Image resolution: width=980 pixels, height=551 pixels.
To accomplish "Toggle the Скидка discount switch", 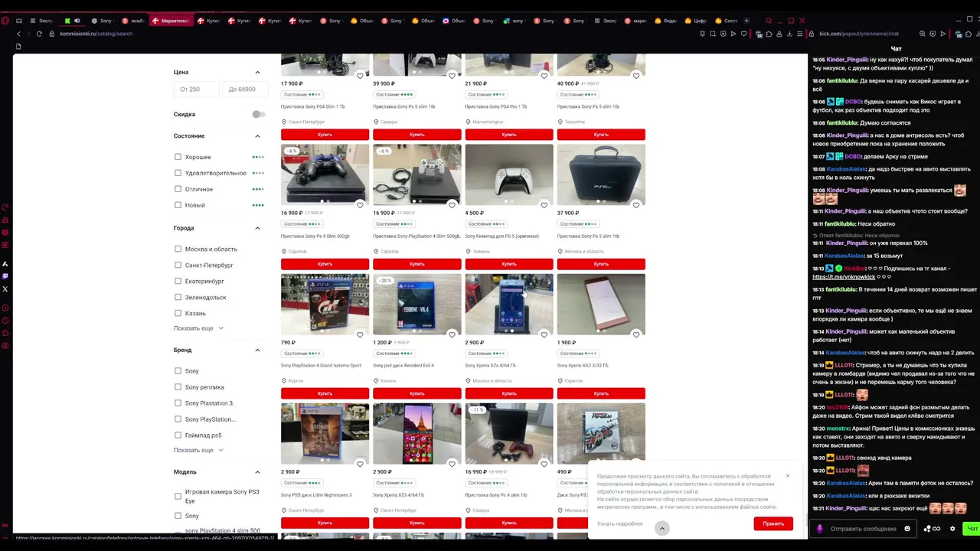I will [259, 114].
